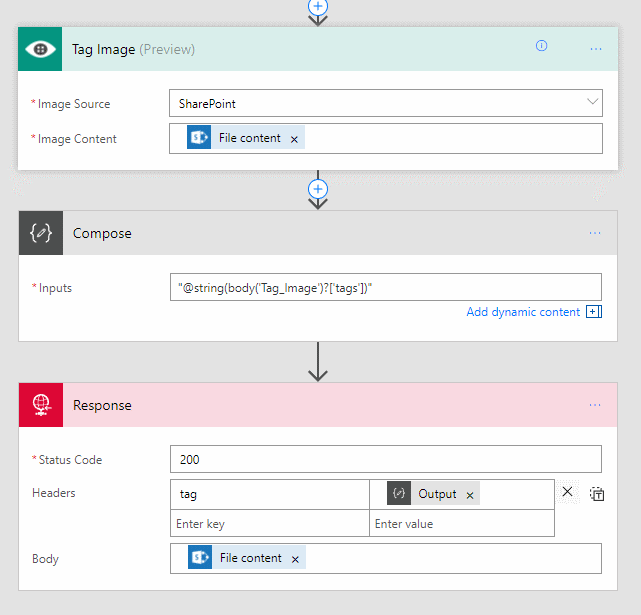This screenshot has width=641, height=615.
Task: Collapse the Response card via its title
Action: pyautogui.click(x=102, y=405)
